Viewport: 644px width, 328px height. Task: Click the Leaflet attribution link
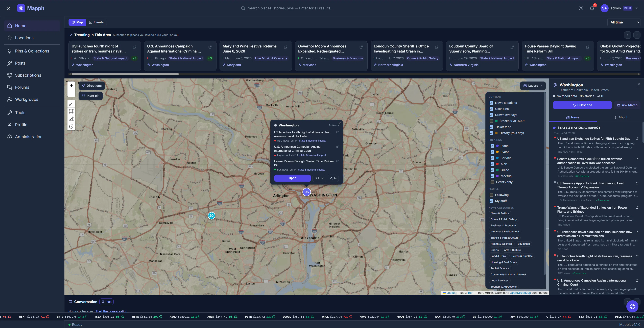[451, 293]
